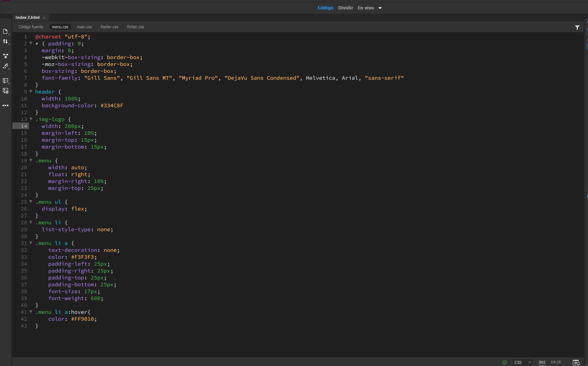The width and height of the screenshot is (588, 366).
Task: Click the padding-bottom property on line 37
Action: (x=71, y=284)
